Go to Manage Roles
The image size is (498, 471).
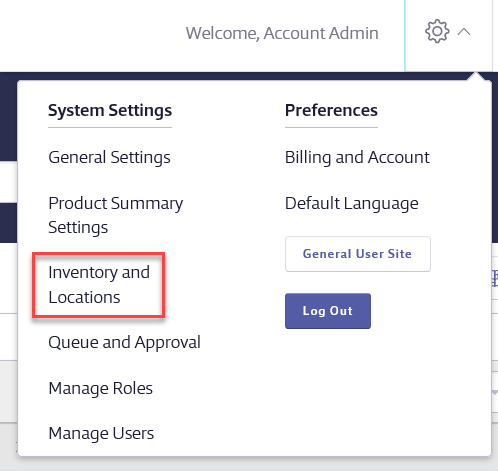click(100, 388)
